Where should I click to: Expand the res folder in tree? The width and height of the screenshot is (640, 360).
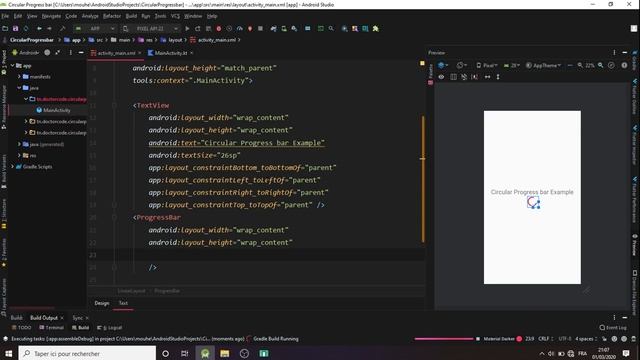[x=19, y=156]
